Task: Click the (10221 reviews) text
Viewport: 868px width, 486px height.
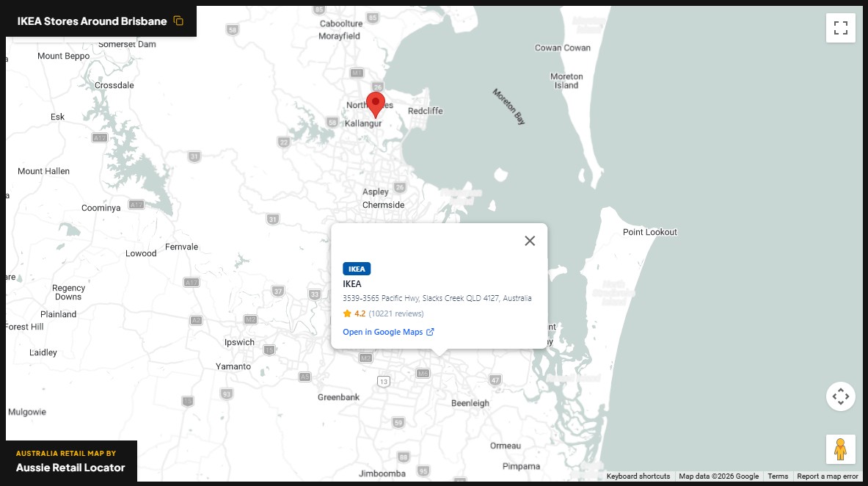Action: [x=395, y=313]
